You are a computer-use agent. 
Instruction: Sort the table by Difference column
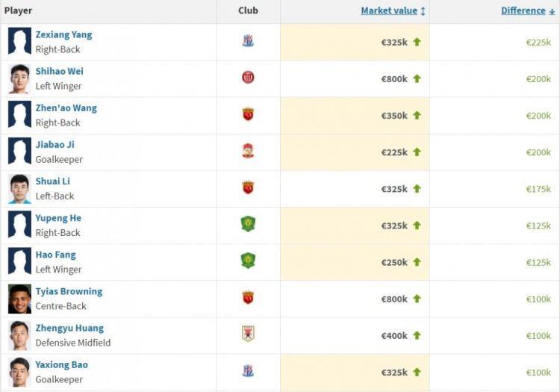[523, 10]
